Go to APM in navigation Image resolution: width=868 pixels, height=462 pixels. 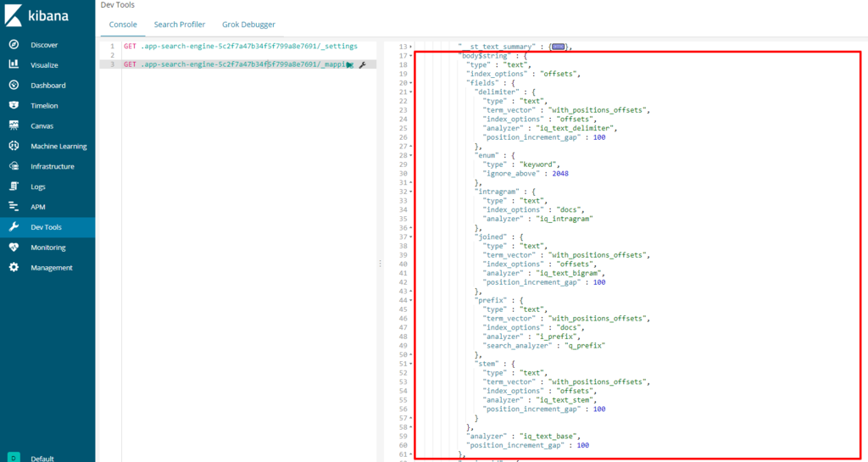pyautogui.click(x=38, y=207)
